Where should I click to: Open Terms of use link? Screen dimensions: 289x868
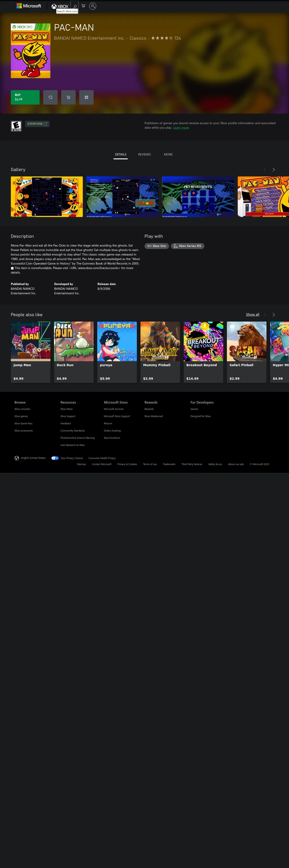150,464
